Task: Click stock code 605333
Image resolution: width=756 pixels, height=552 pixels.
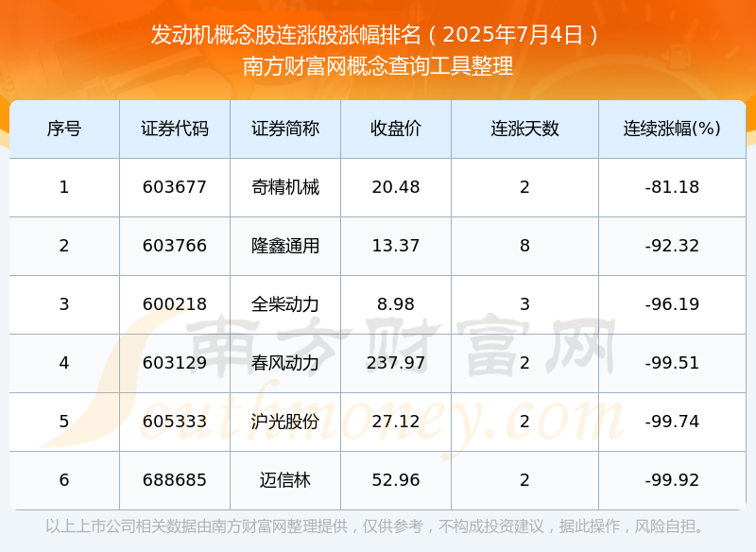Action: (x=175, y=422)
